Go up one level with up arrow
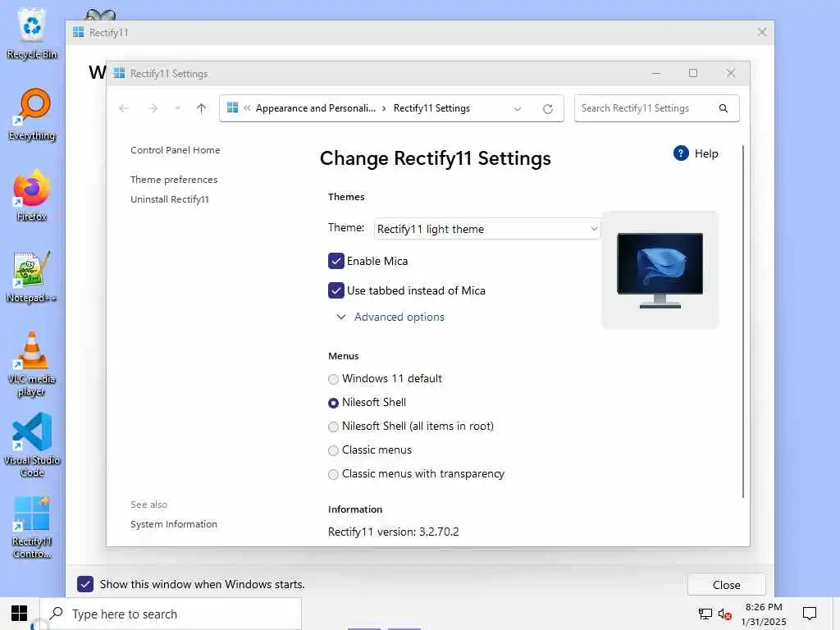This screenshot has width=840, height=630. [x=202, y=108]
